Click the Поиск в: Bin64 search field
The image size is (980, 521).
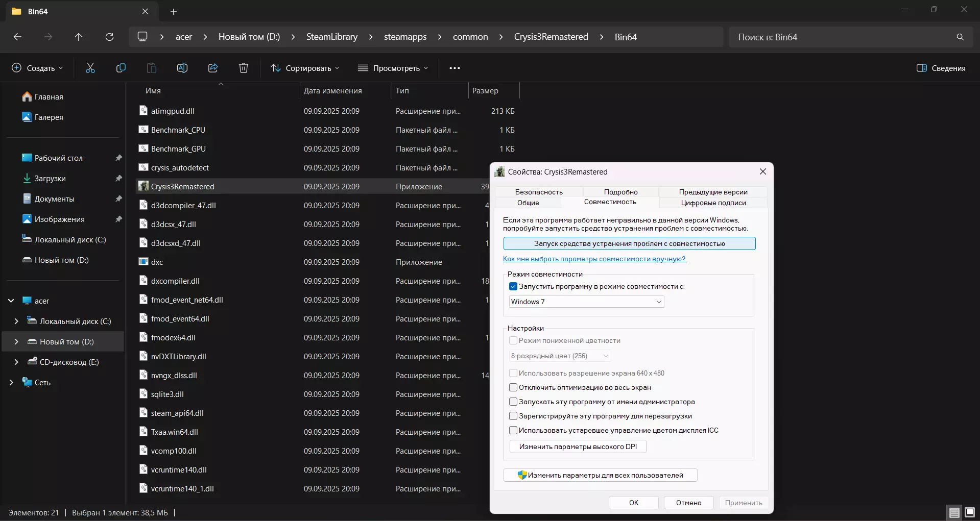(x=843, y=37)
